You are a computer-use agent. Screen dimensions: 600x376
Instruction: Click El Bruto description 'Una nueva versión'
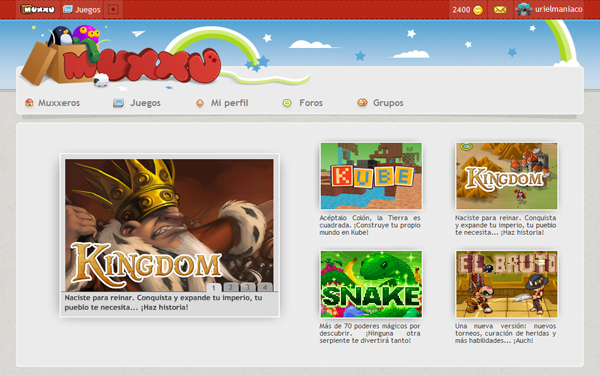[505, 333]
